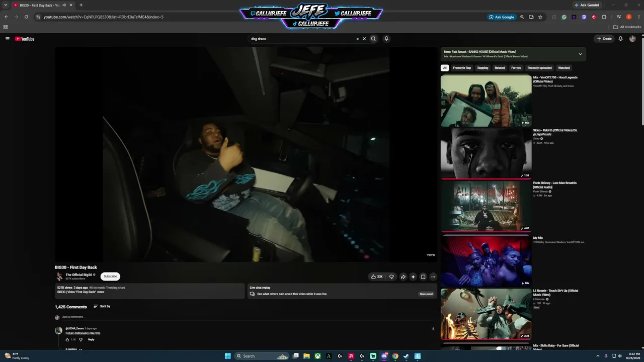Viewport: 644px width, 362px height.
Task: Open the Sort by comments dropdown
Action: click(x=102, y=306)
